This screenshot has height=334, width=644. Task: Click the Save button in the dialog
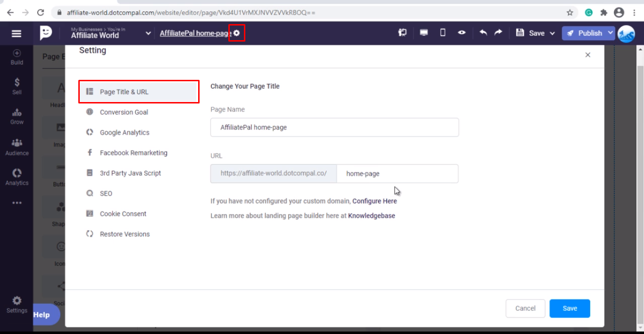tap(570, 308)
